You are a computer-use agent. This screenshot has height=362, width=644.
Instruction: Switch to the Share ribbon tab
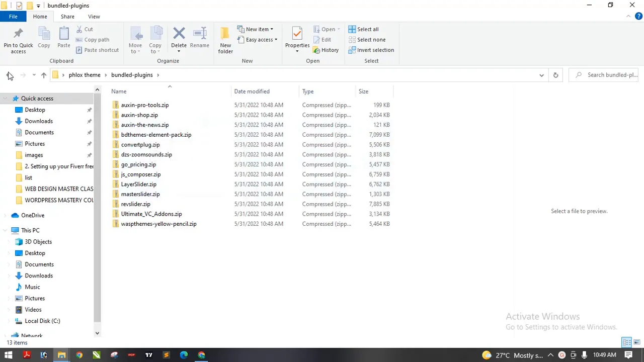pos(67,17)
